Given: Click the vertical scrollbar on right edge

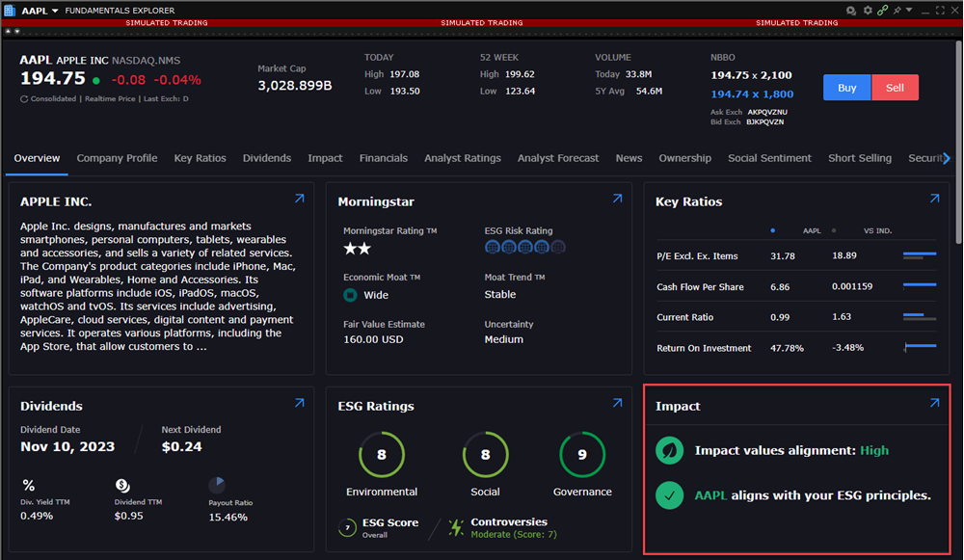Looking at the screenshot, I should click(958, 142).
